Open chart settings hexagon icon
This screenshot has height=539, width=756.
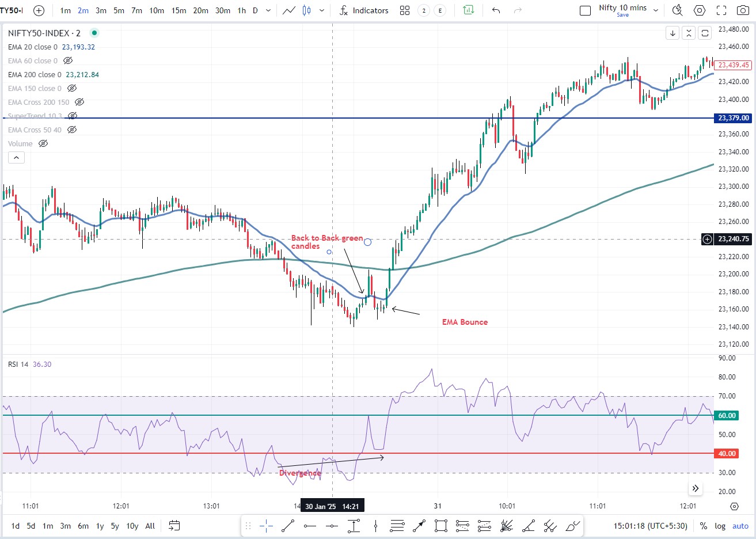click(699, 10)
